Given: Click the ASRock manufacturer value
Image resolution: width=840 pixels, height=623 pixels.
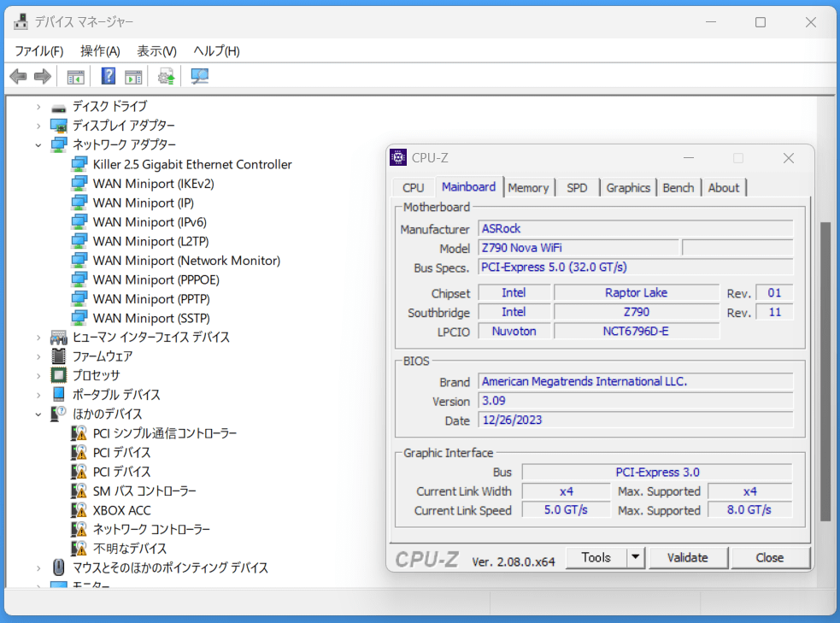Looking at the screenshot, I should (x=501, y=229).
